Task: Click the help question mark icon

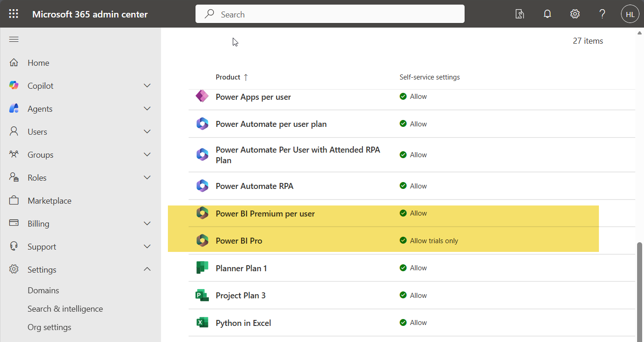Action: coord(602,14)
